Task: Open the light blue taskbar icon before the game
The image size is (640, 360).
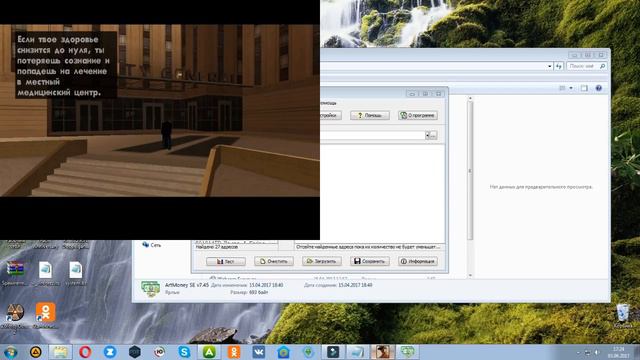Action: 358,352
